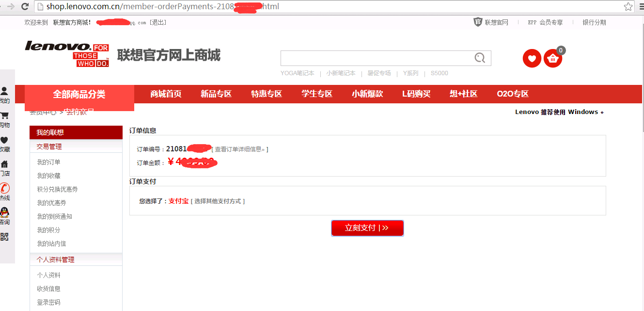Click 暑促专场 search suggestion
This screenshot has height=311, width=644.
click(379, 73)
